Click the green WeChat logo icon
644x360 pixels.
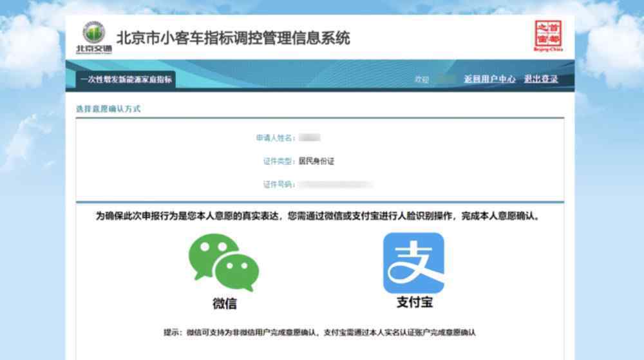pos(223,262)
